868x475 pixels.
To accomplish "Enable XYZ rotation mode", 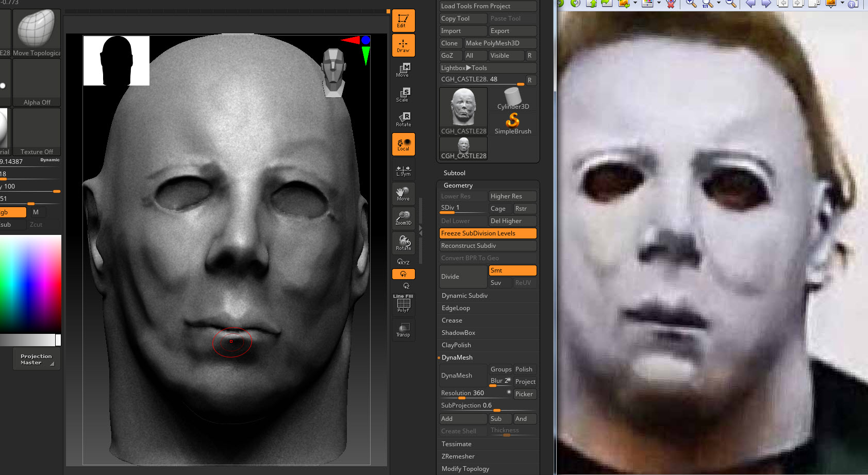I will (403, 262).
